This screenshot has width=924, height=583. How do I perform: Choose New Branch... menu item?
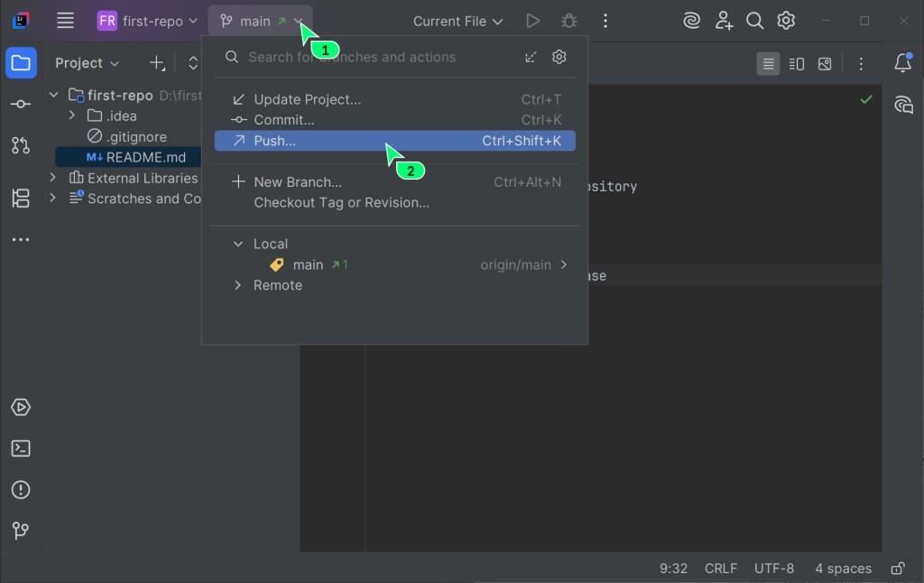(x=395, y=182)
